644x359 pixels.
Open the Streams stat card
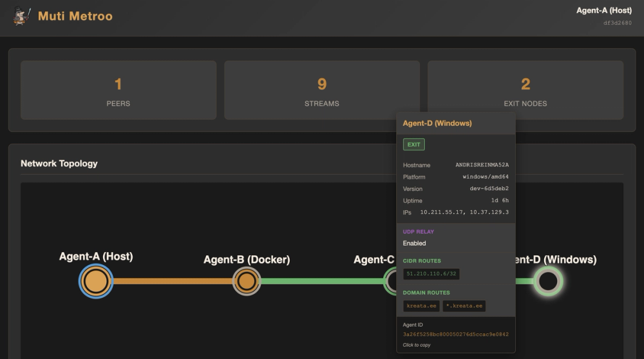click(321, 90)
